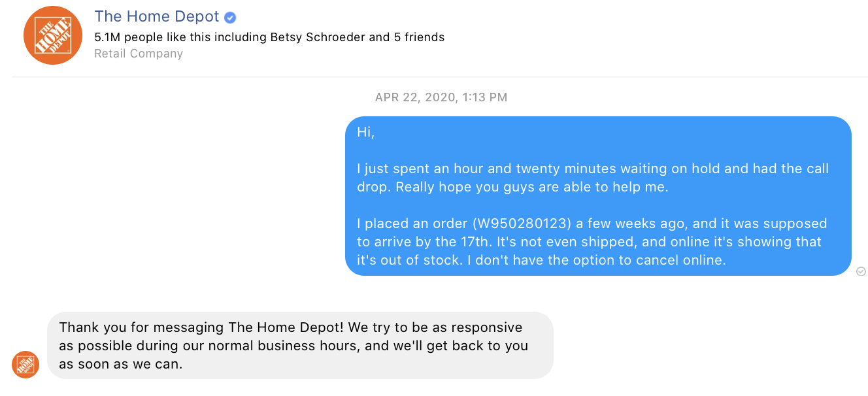Open The Home Depot page name link
Viewport: 868px width, 396px height.
pyautogui.click(x=157, y=16)
